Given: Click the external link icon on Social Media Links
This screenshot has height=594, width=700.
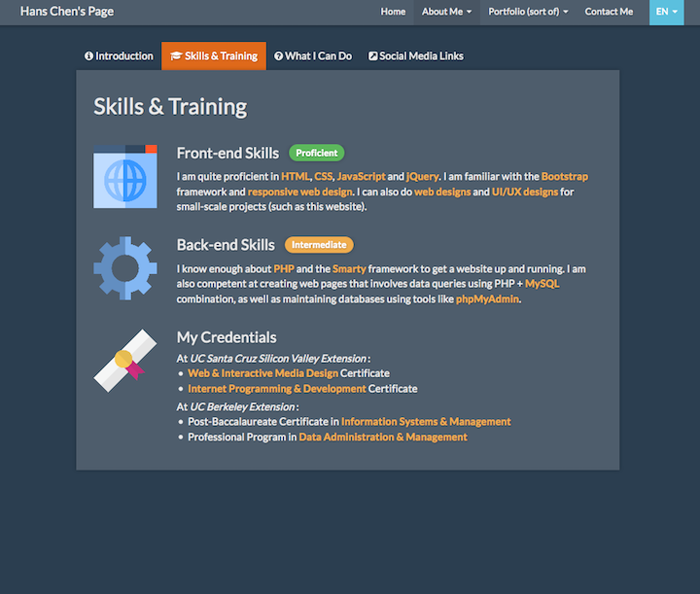Looking at the screenshot, I should click(372, 56).
